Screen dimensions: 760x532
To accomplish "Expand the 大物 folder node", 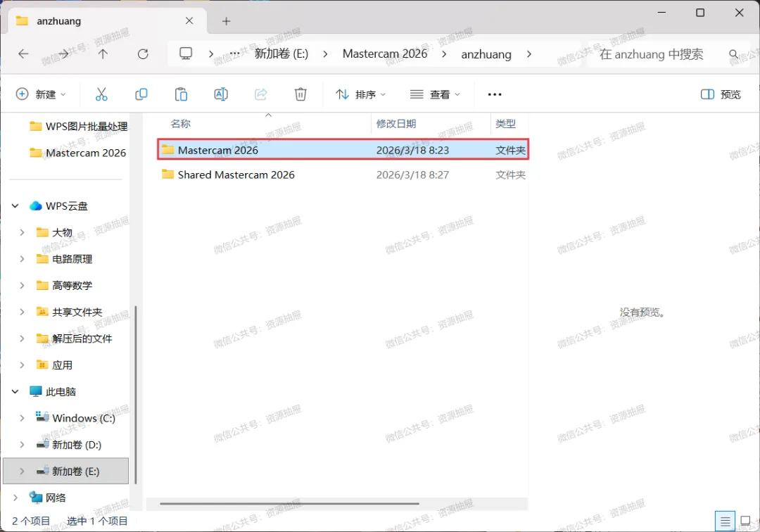I will point(22,232).
